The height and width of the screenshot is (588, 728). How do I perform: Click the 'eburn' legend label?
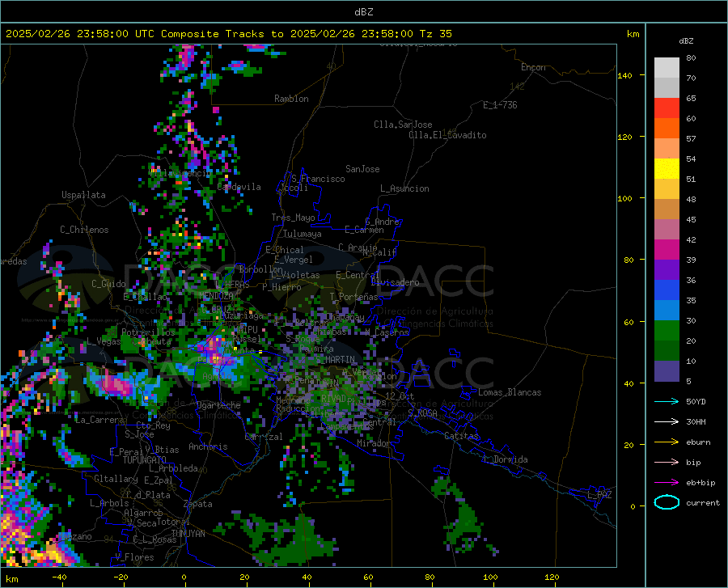point(698,442)
